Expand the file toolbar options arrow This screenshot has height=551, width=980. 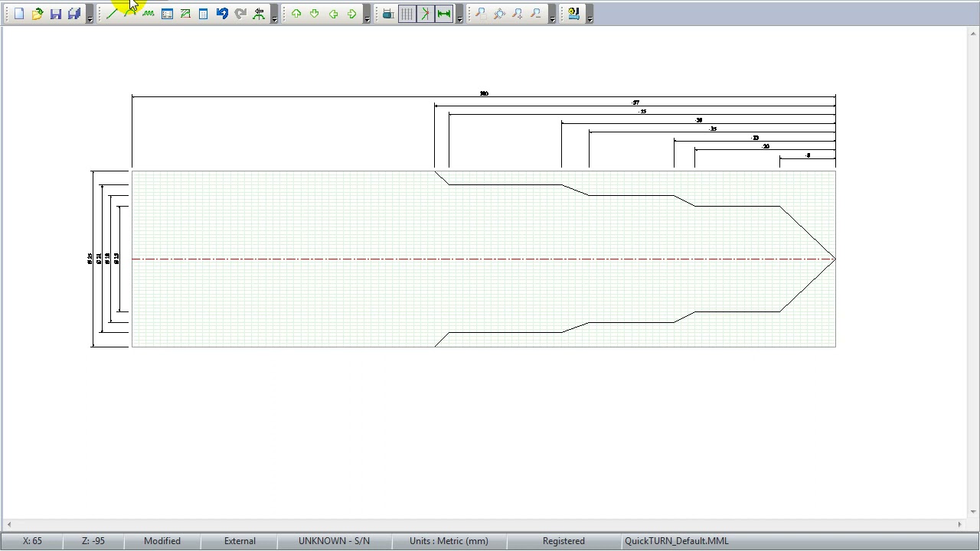90,15
